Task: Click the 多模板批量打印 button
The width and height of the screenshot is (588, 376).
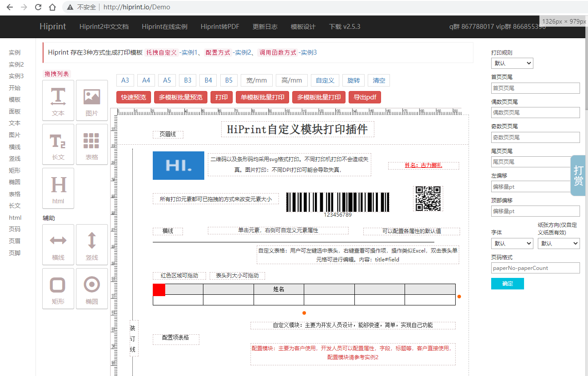Action: point(319,97)
